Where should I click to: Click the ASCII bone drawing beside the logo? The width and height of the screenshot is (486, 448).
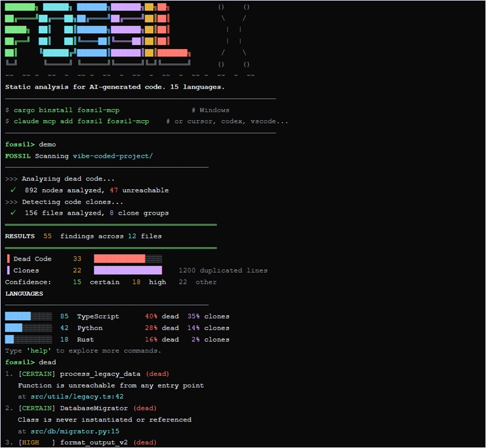[x=233, y=35]
